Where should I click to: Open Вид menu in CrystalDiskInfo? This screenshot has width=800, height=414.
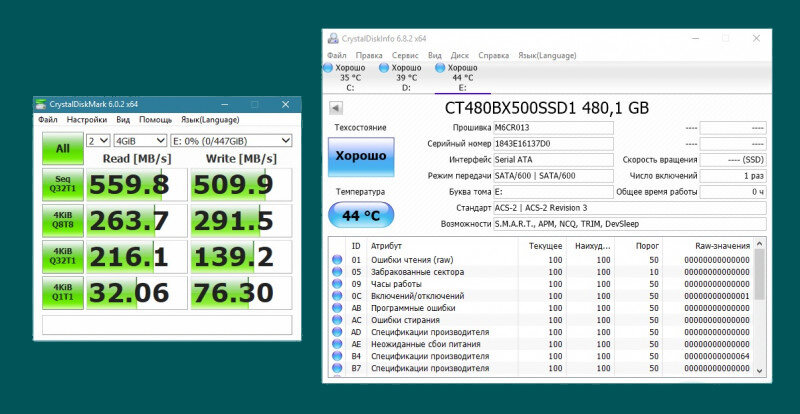[435, 55]
